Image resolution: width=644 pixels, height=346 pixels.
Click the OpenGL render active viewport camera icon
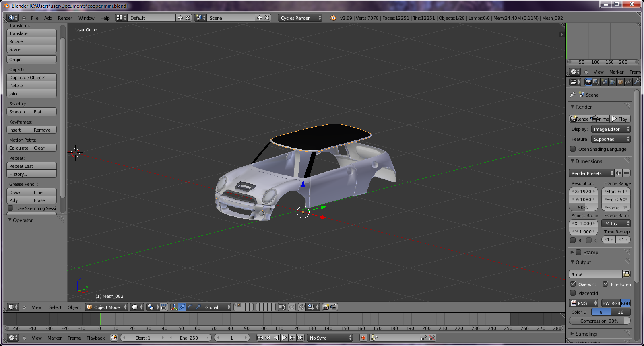(x=326, y=307)
